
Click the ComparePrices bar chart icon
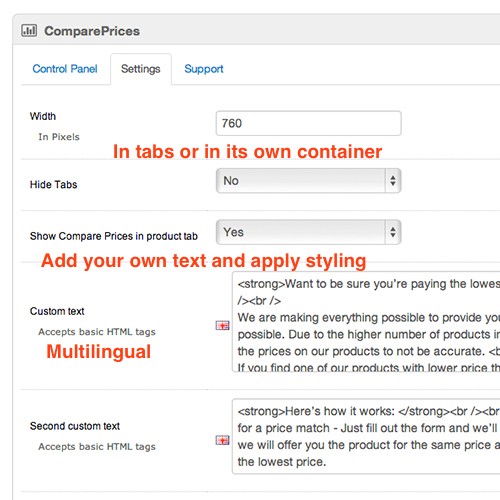coord(29,30)
